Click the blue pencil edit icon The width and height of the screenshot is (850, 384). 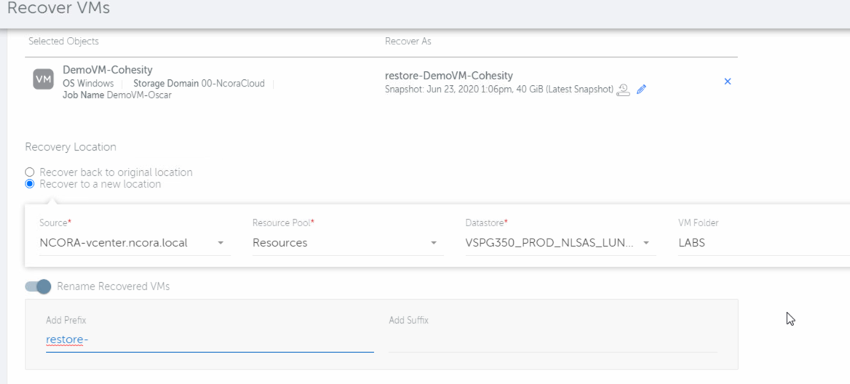[x=642, y=89]
